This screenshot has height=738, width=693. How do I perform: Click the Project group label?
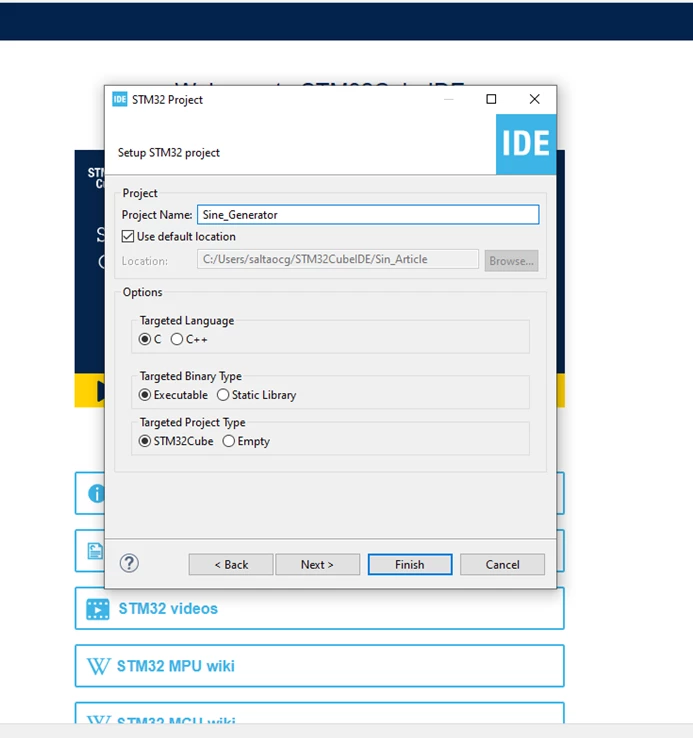click(140, 193)
